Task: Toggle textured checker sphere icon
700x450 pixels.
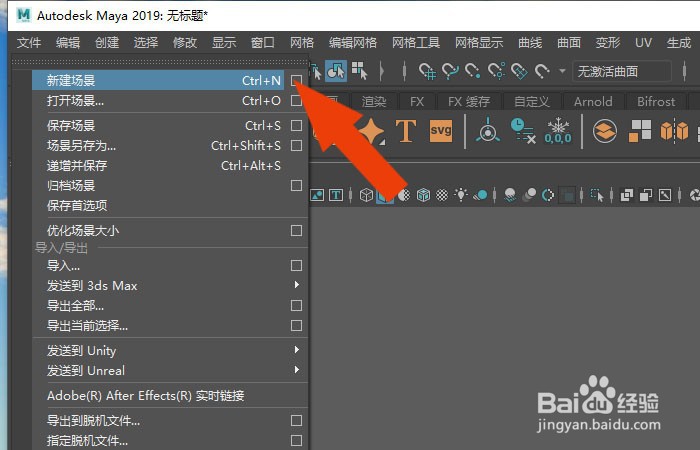Action: 442,195
